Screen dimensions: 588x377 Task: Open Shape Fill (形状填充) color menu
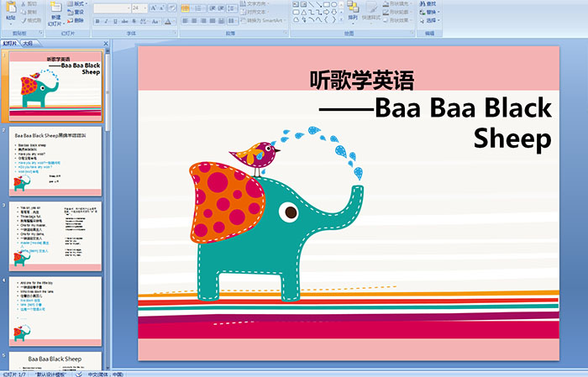[x=397, y=3]
